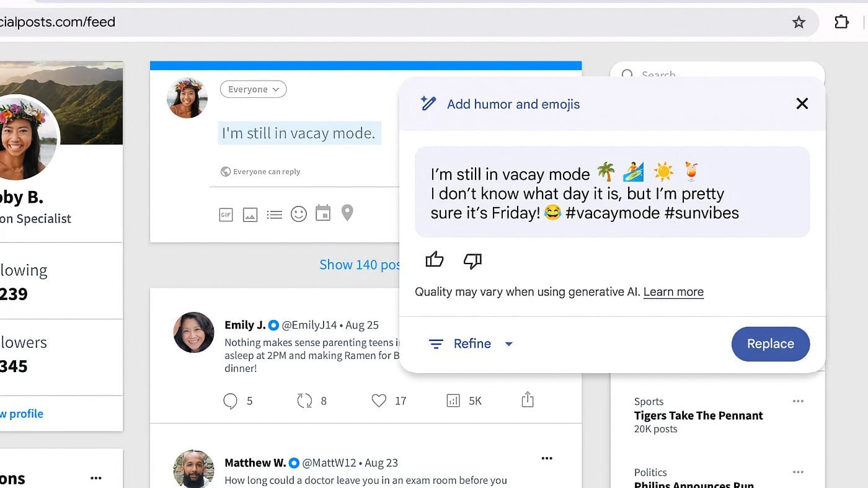Click the thumbs down feedback icon
The height and width of the screenshot is (488, 868).
[x=472, y=261]
